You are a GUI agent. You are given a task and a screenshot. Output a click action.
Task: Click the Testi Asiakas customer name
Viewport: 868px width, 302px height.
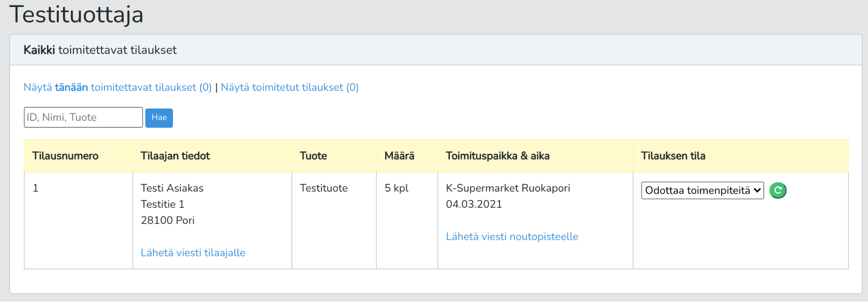[172, 188]
